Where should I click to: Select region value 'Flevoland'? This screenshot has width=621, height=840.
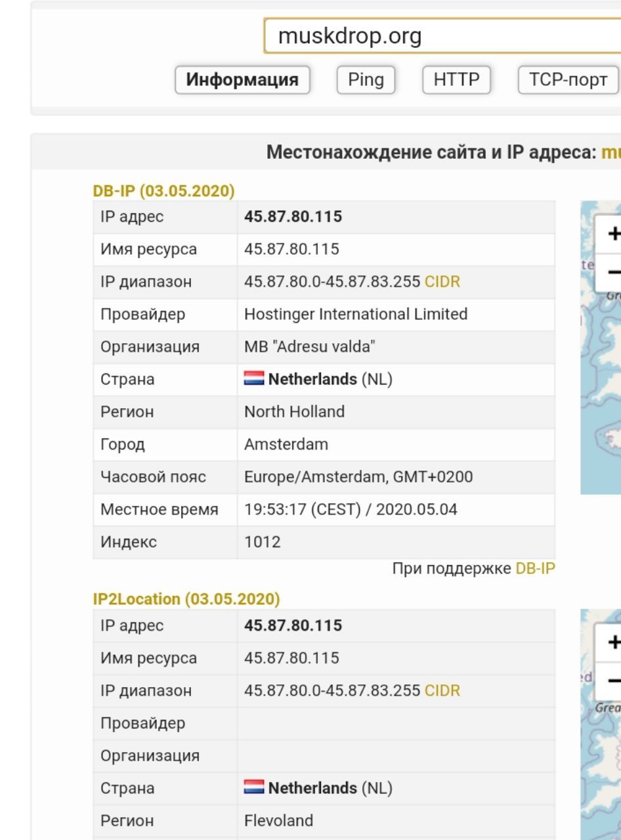pos(278,820)
